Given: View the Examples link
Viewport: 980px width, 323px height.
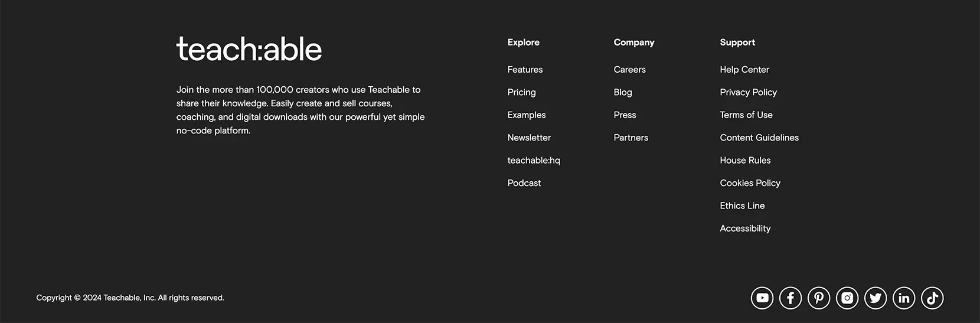Looking at the screenshot, I should (x=527, y=115).
